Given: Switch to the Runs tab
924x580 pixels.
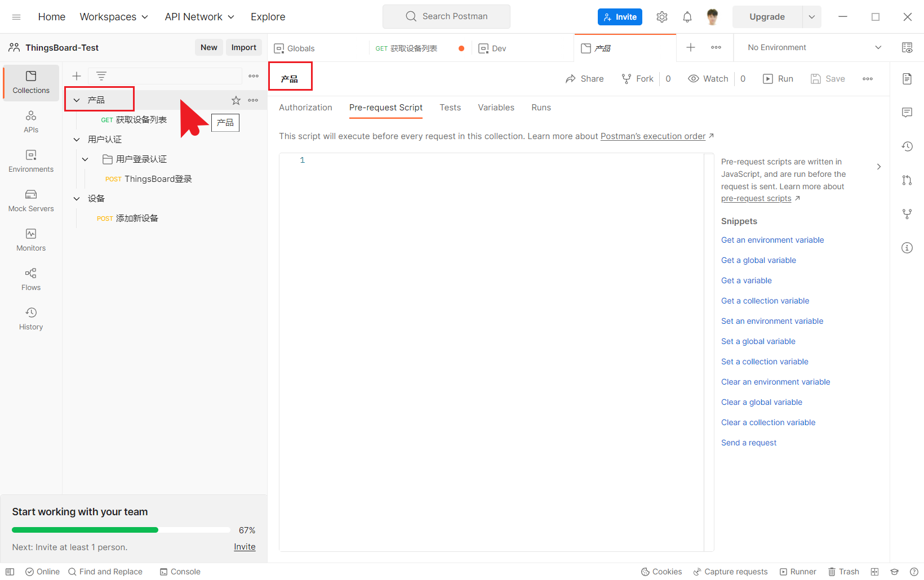Looking at the screenshot, I should 541,108.
